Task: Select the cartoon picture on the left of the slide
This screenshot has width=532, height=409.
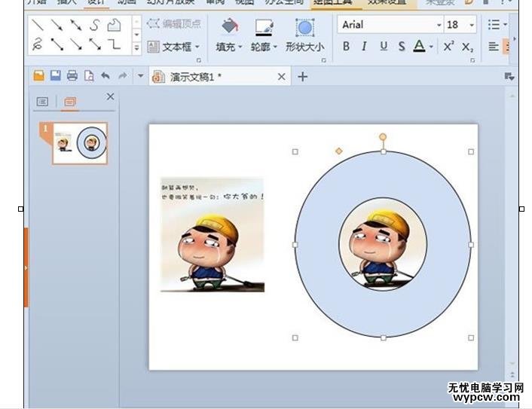Action: tap(212, 235)
